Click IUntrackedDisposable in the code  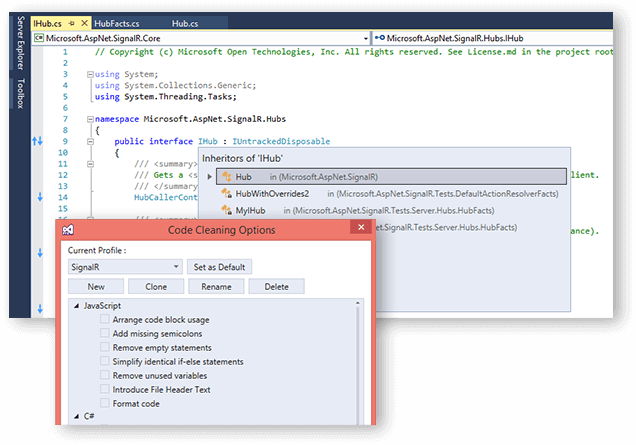281,141
